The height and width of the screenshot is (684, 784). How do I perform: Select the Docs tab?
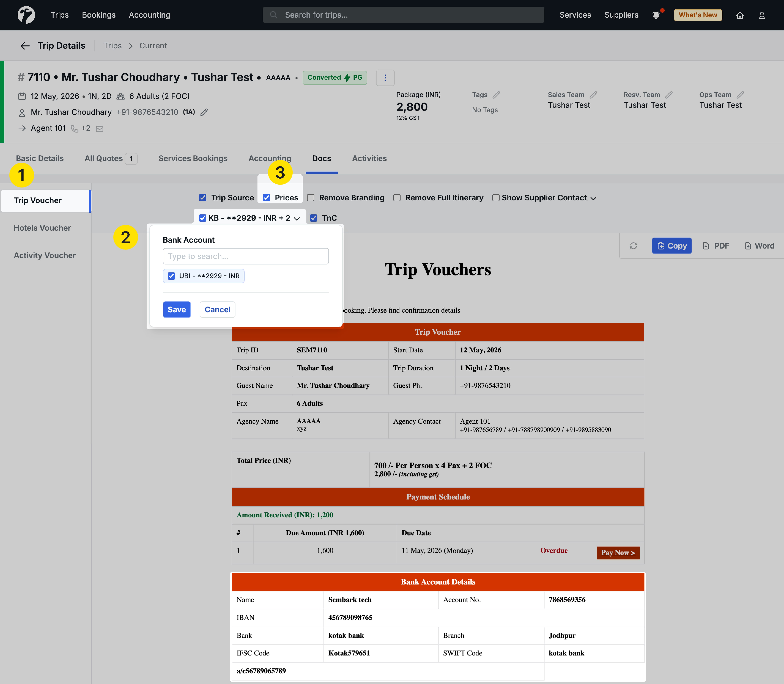(x=322, y=158)
